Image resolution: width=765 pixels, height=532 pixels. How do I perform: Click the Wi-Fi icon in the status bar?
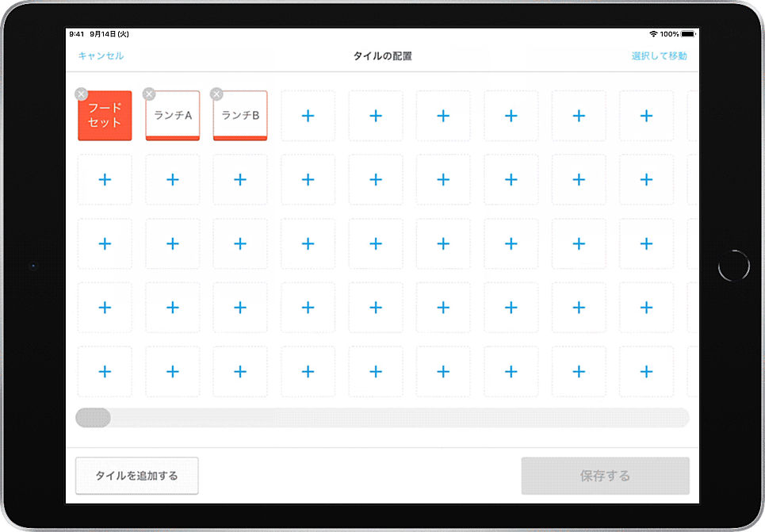click(654, 34)
